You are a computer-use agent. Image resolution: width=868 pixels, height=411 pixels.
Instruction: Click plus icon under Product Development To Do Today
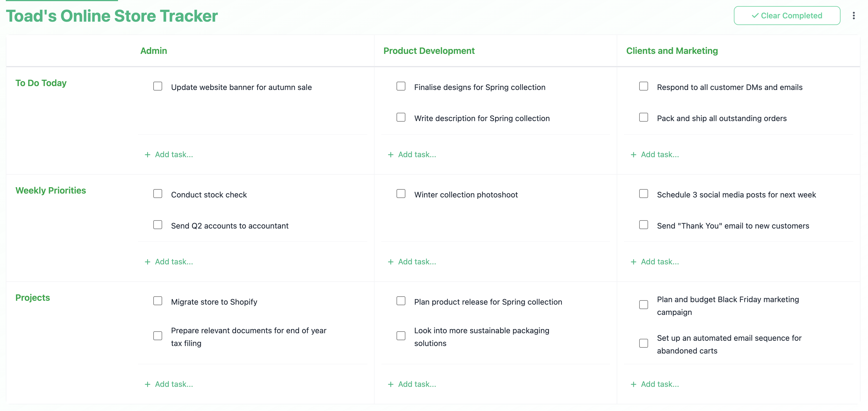click(390, 155)
